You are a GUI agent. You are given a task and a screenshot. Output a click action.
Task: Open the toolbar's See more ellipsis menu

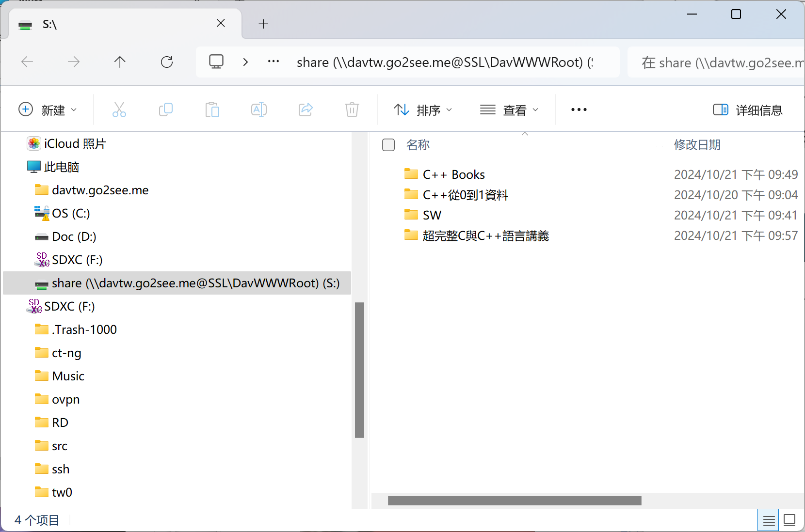click(x=579, y=110)
